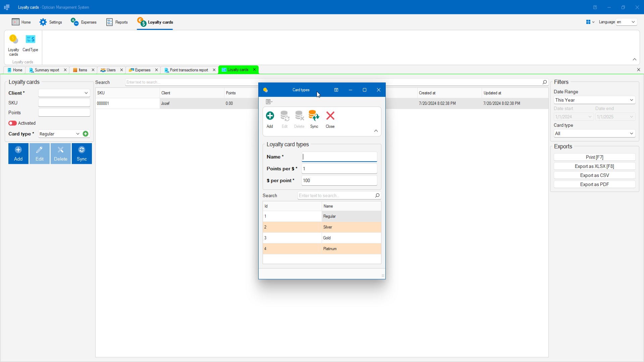
Task: Toggle the Activated switch
Action: point(13,123)
